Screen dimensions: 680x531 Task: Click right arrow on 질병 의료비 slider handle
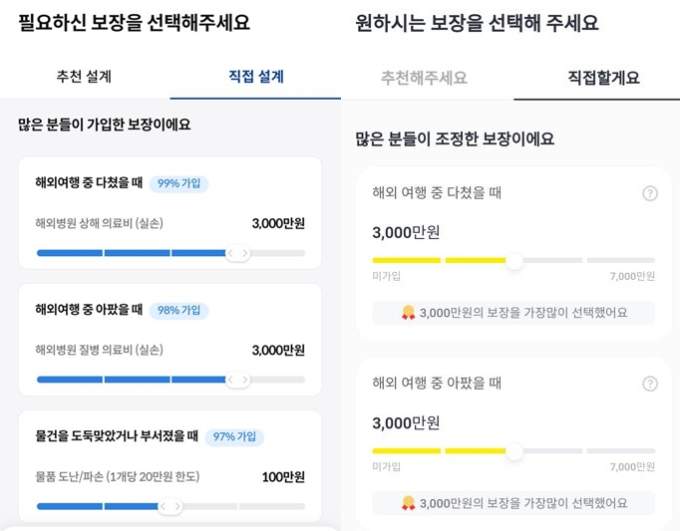(x=245, y=380)
